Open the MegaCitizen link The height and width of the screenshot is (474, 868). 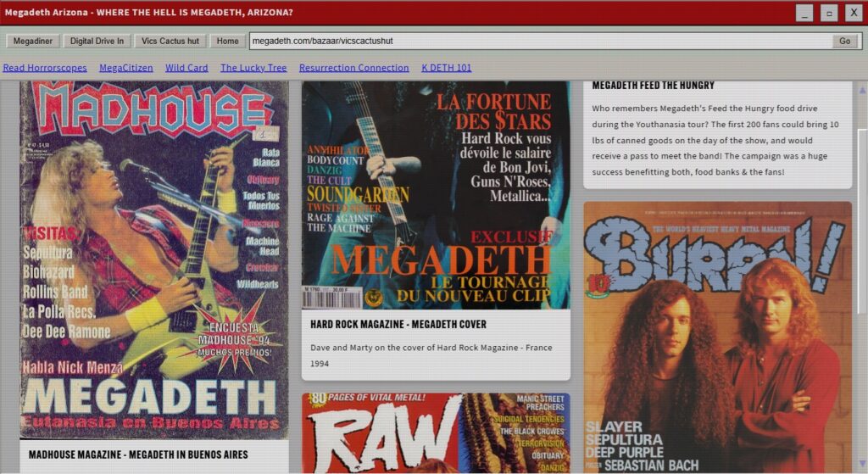tap(126, 68)
